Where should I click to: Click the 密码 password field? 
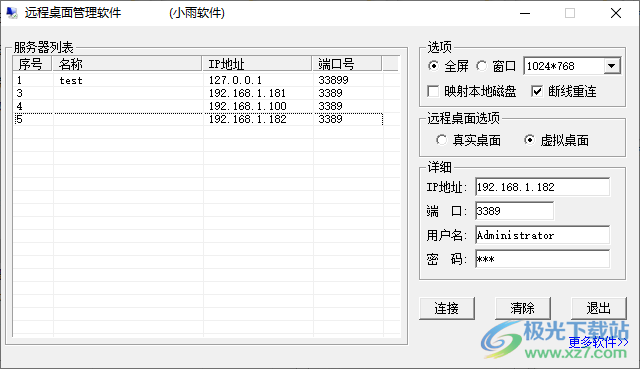pos(542,259)
